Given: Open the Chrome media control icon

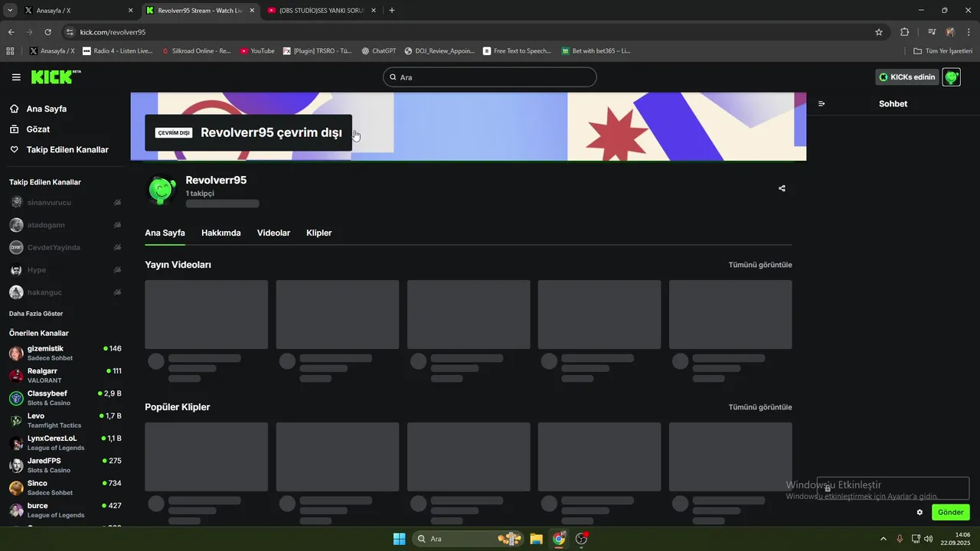Looking at the screenshot, I should click(x=932, y=32).
